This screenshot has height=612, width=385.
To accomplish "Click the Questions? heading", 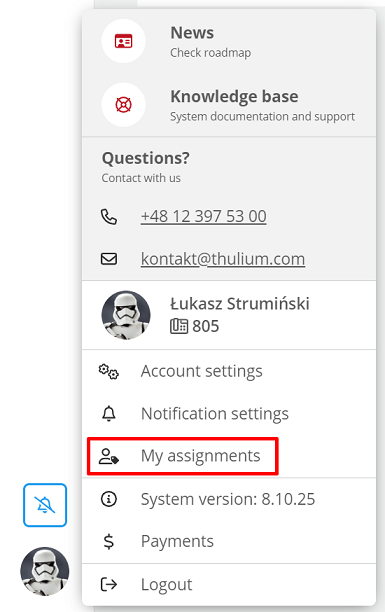I will pos(146,158).
